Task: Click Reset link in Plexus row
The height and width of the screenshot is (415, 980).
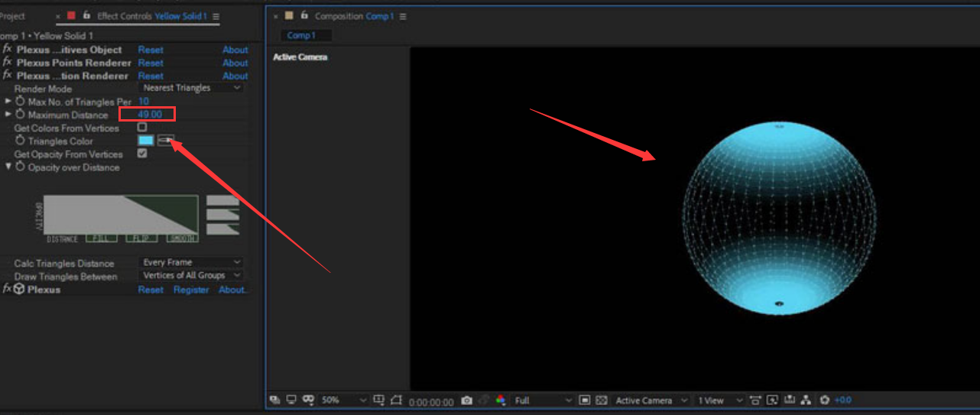Action: point(151,290)
